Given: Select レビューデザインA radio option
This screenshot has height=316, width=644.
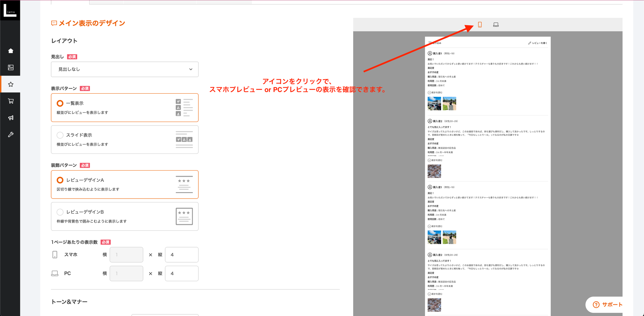Looking at the screenshot, I should [x=60, y=180].
